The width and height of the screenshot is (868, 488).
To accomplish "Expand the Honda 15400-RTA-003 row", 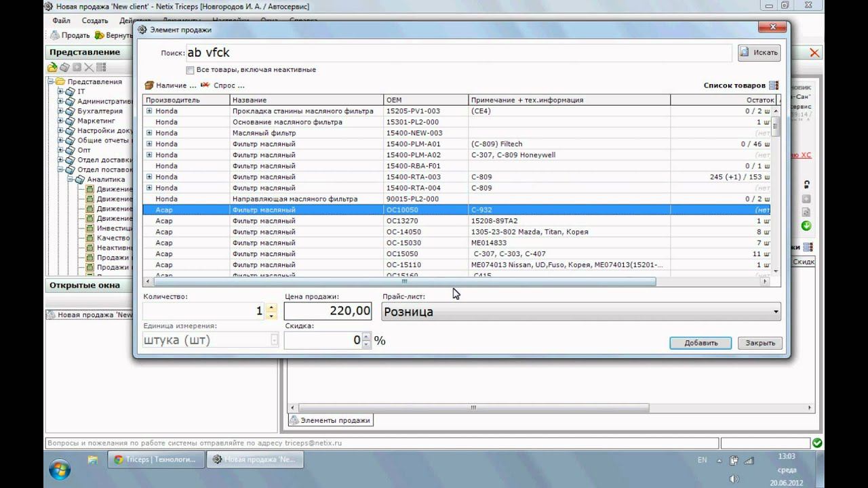I will click(x=149, y=177).
